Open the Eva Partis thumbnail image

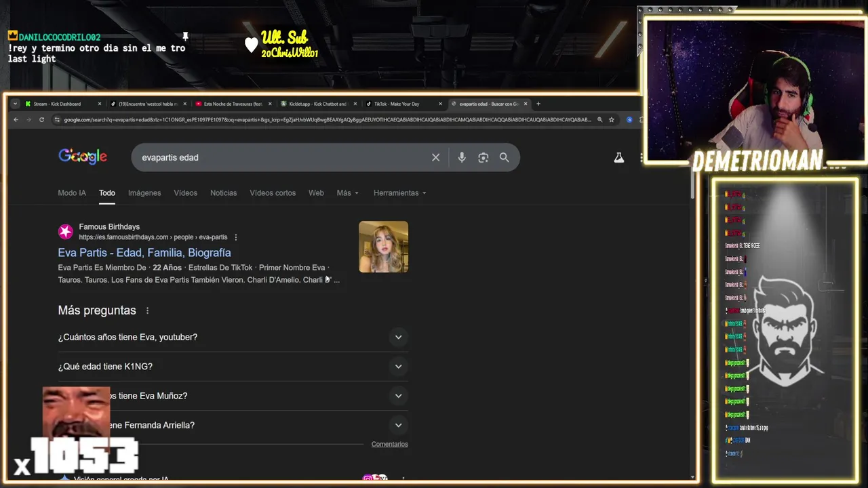383,247
